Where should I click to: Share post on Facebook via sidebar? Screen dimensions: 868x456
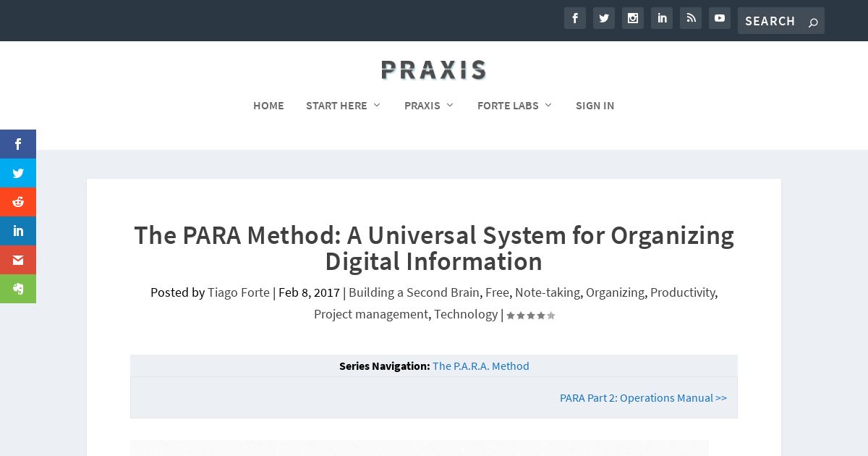click(18, 144)
